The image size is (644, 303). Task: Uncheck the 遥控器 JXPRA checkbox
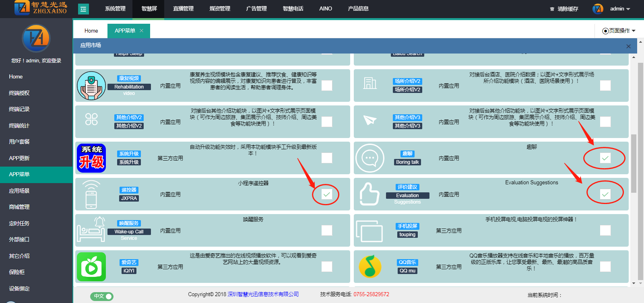point(327,194)
